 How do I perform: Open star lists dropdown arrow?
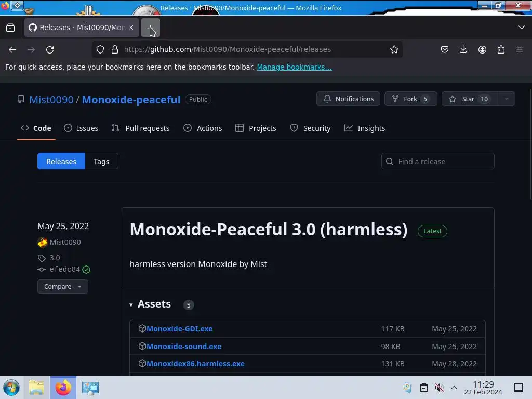pos(507,99)
